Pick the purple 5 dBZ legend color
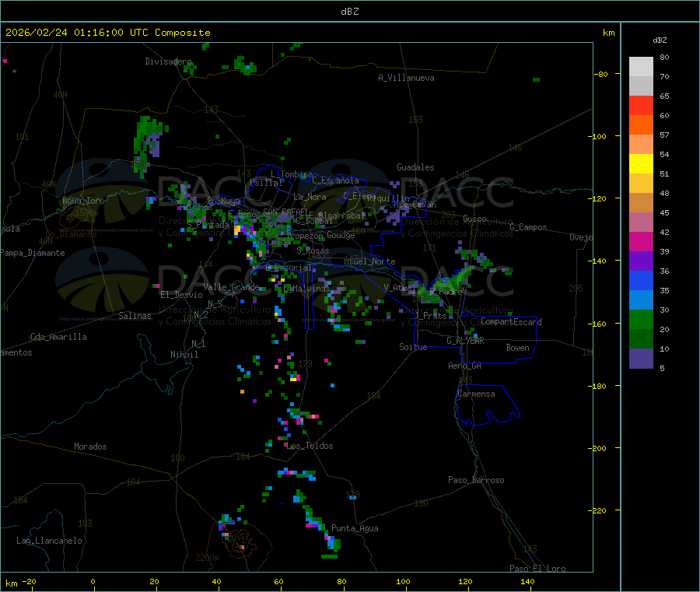This screenshot has height=592, width=700. click(x=641, y=359)
